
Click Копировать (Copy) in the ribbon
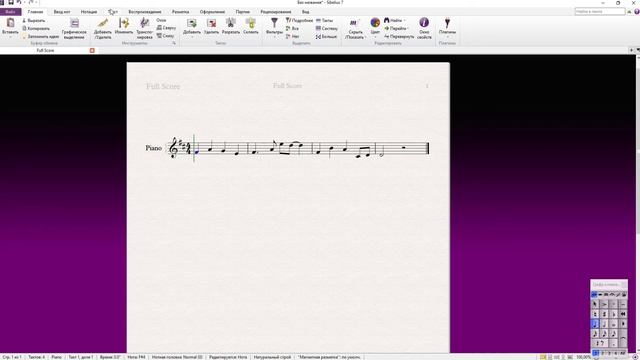pos(36,29)
